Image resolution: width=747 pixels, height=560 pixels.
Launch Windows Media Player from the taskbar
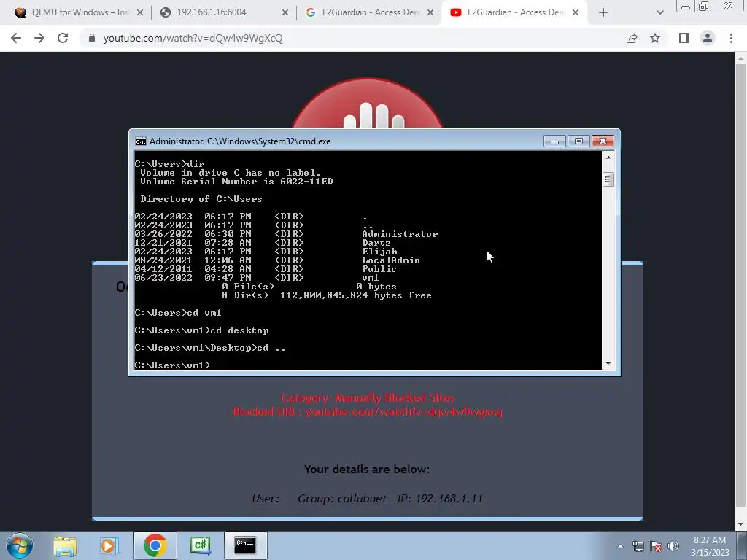109,545
